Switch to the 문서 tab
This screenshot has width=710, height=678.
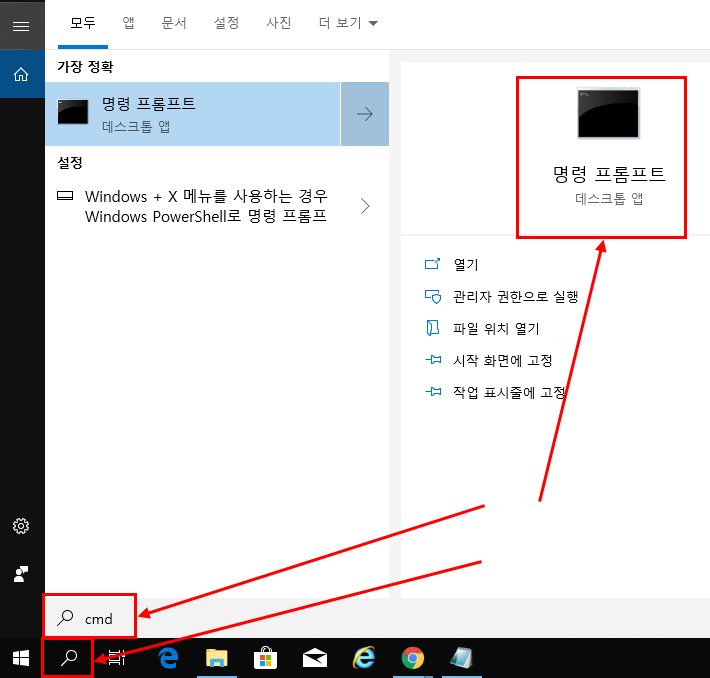point(174,23)
